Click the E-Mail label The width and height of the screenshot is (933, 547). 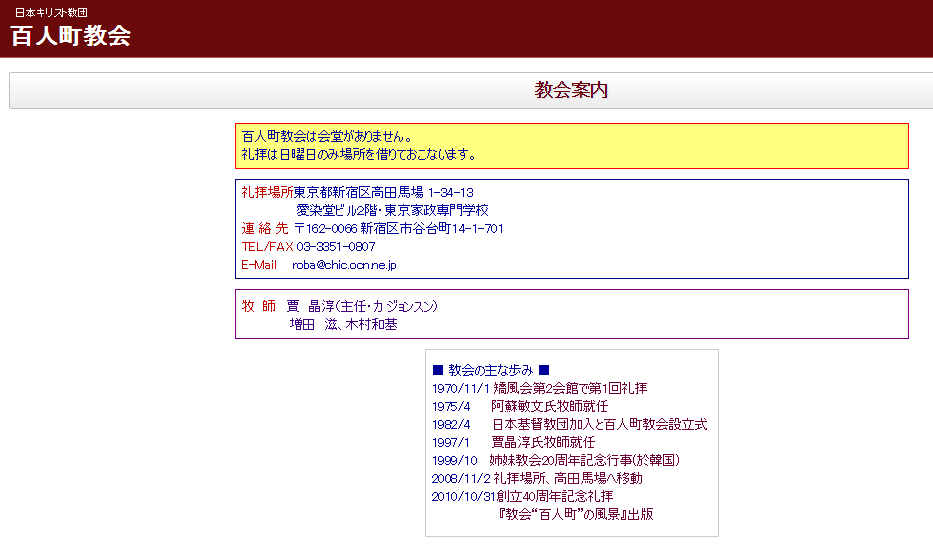[x=259, y=265]
